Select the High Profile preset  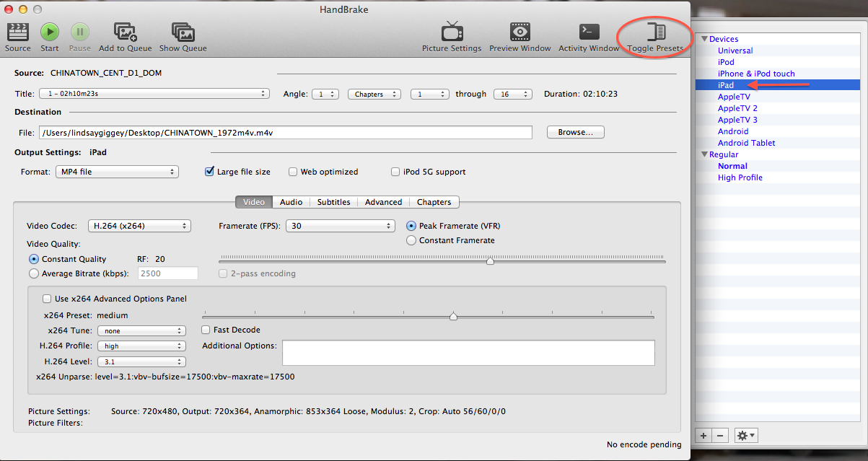tap(740, 177)
